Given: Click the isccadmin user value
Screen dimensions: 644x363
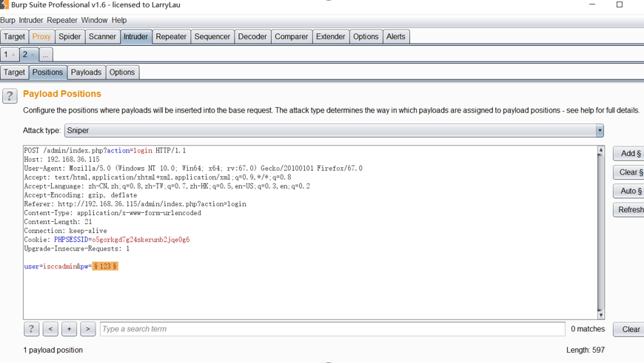Looking at the screenshot, I should 59,266.
